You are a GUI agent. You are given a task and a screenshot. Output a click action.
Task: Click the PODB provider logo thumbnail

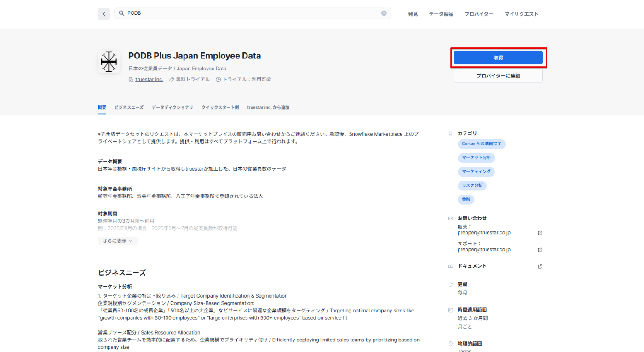coord(109,62)
